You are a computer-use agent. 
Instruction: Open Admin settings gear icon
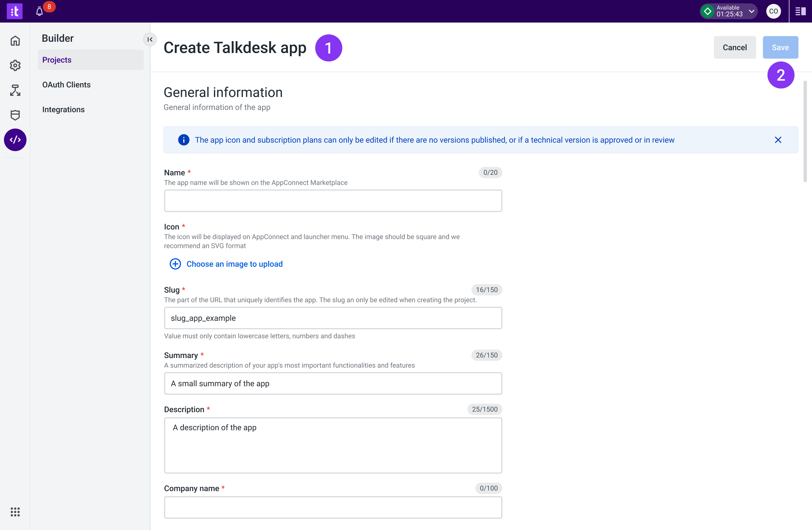pyautogui.click(x=15, y=65)
